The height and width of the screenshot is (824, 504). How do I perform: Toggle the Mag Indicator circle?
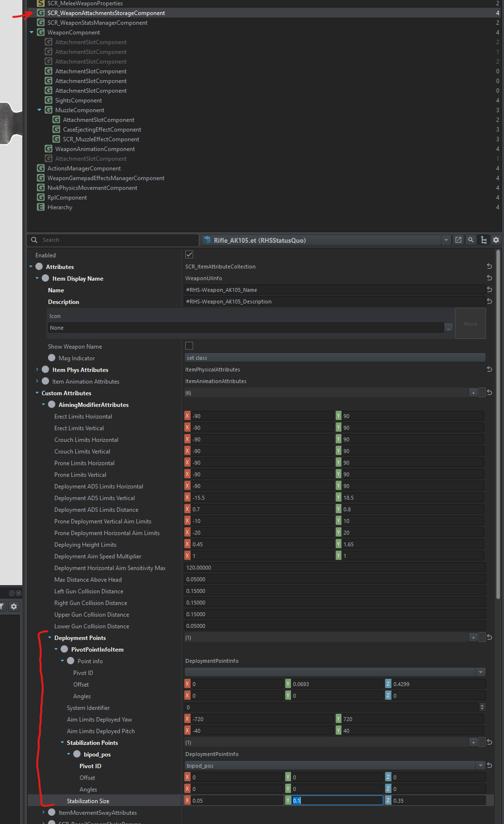click(52, 358)
